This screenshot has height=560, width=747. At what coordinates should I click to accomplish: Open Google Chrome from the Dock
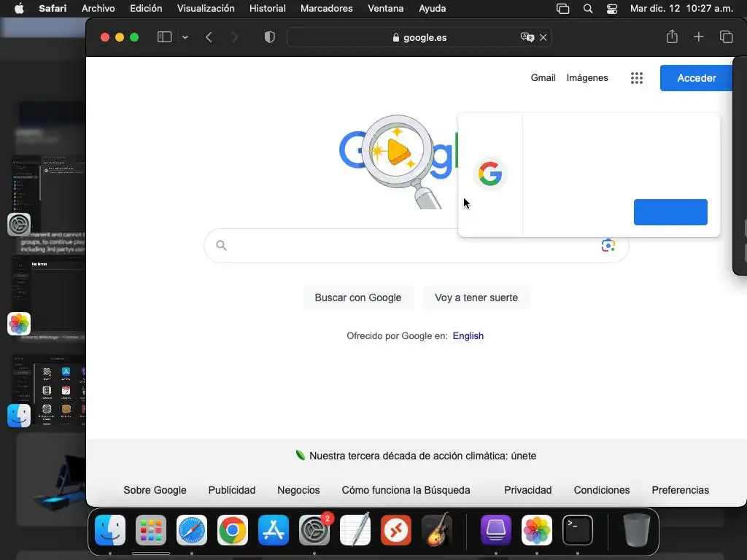(233, 529)
